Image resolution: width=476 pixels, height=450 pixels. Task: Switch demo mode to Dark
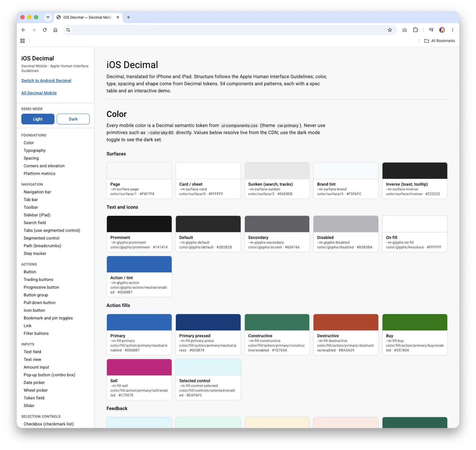(x=73, y=119)
